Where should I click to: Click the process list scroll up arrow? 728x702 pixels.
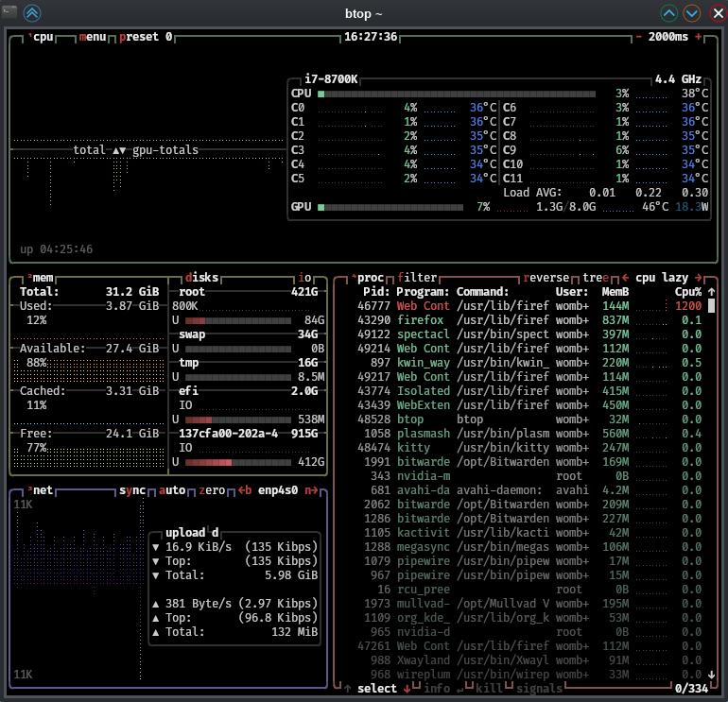tap(711, 292)
